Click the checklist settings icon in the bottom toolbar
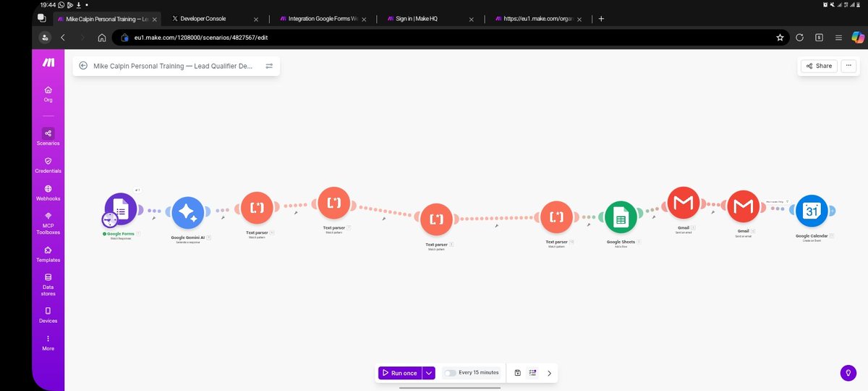The image size is (868, 391). [533, 373]
